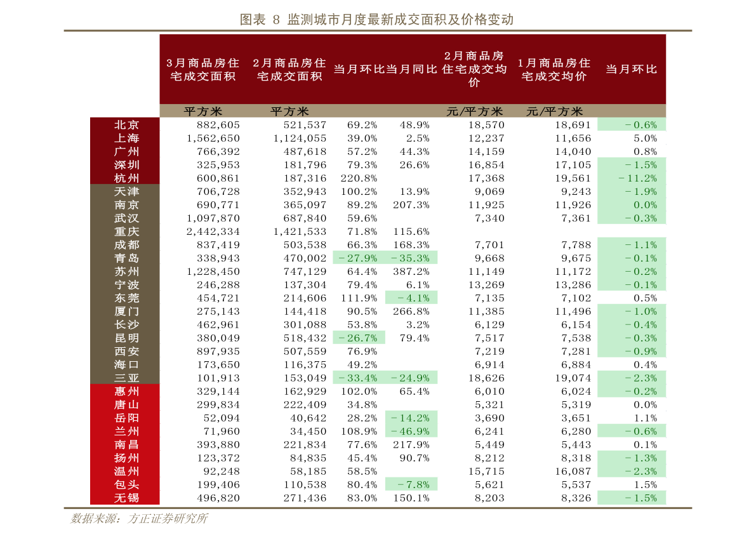Click the 温州 price value 15,715
Screen dimensions: 756x537
coord(486,472)
